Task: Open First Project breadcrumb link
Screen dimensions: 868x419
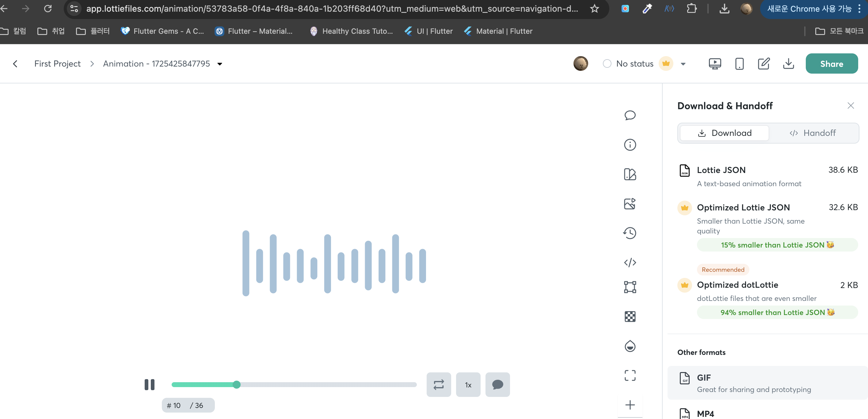Action: (x=57, y=64)
